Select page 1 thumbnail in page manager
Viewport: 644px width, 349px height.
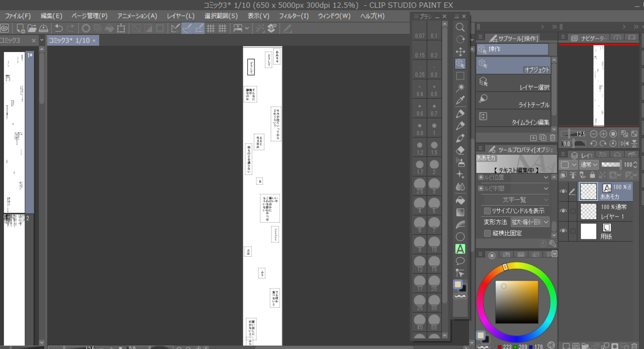click(14, 133)
